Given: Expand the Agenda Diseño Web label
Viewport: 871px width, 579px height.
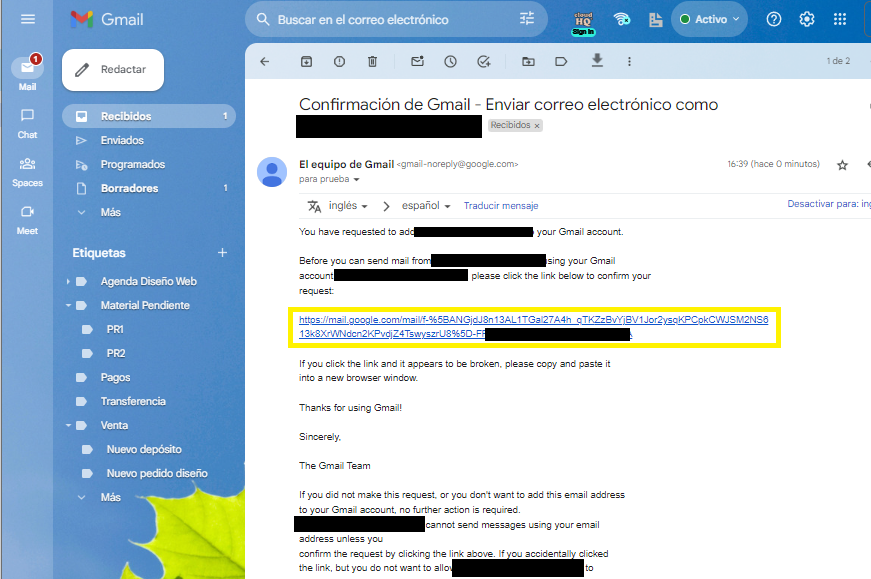Looking at the screenshot, I should click(x=68, y=281).
